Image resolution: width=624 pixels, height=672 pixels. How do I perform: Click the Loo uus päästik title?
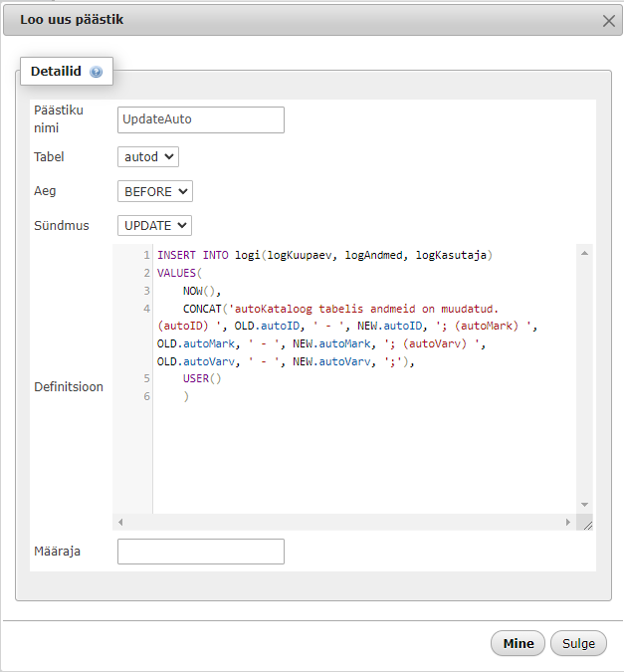tap(72, 19)
